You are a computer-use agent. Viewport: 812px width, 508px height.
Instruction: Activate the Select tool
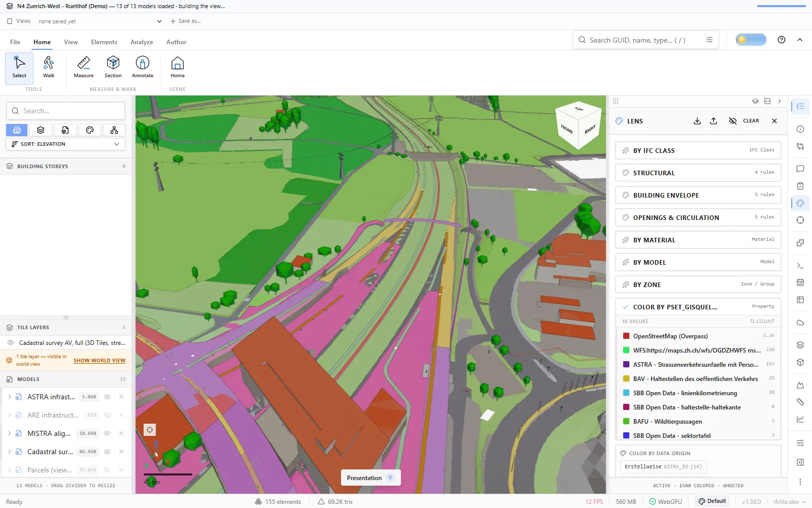pyautogui.click(x=19, y=68)
